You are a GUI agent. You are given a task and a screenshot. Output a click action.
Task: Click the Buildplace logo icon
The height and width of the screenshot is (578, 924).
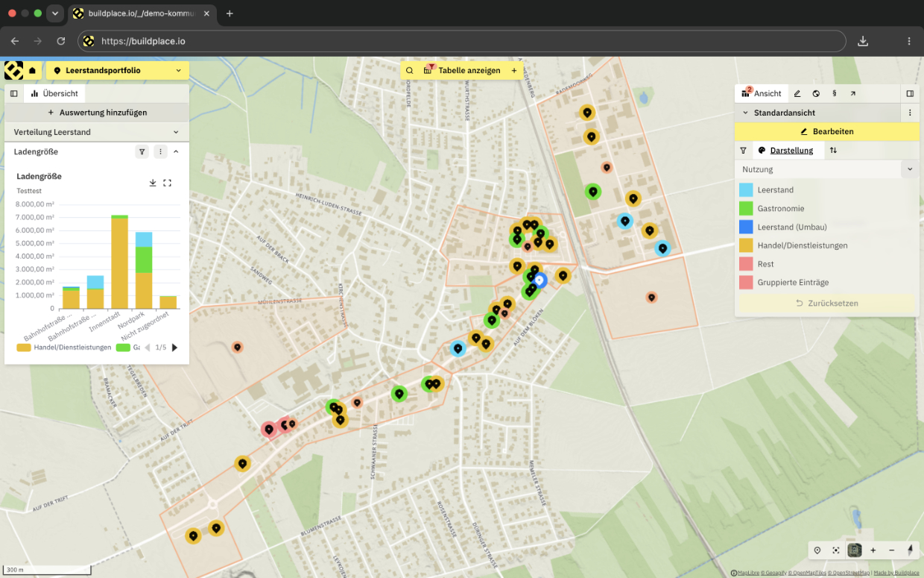click(13, 71)
